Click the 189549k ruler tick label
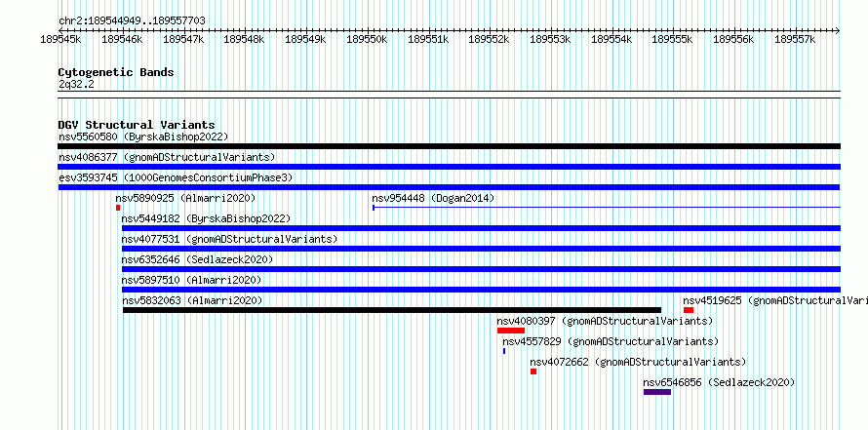This screenshot has width=868, height=430. point(305,39)
